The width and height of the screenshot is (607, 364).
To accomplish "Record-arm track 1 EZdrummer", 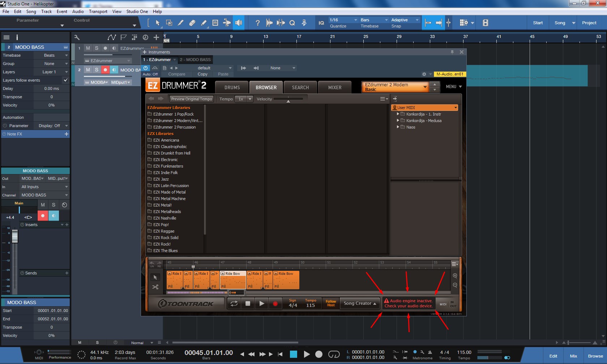I will pyautogui.click(x=105, y=48).
